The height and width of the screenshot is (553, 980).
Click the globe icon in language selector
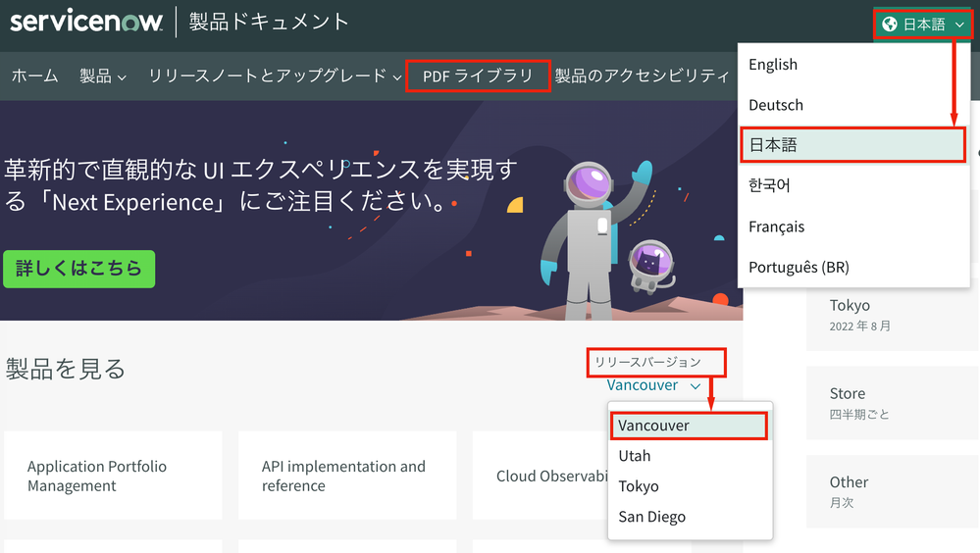[890, 25]
